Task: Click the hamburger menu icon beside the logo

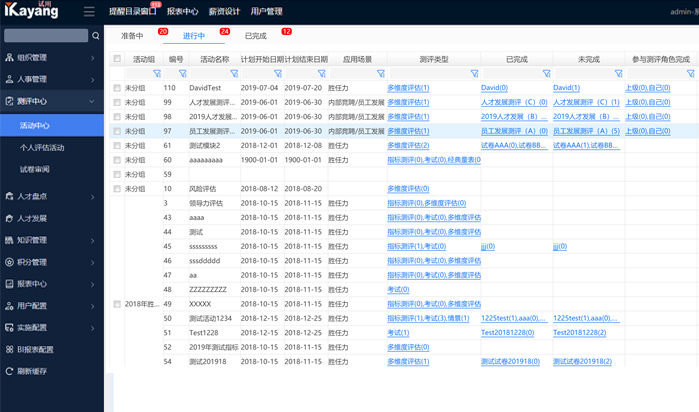Action: click(89, 12)
